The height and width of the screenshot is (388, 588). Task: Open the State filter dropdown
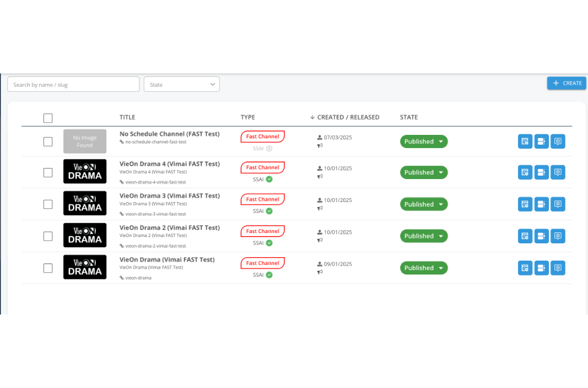[181, 84]
